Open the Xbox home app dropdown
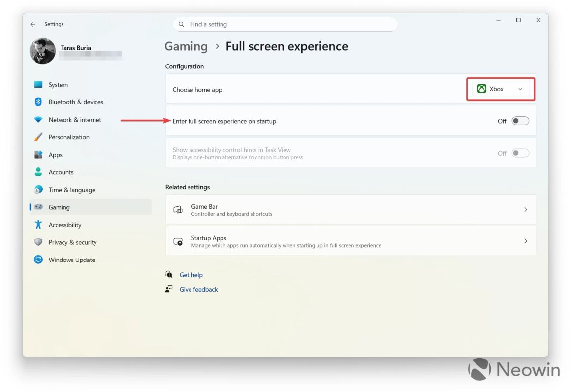 click(501, 89)
